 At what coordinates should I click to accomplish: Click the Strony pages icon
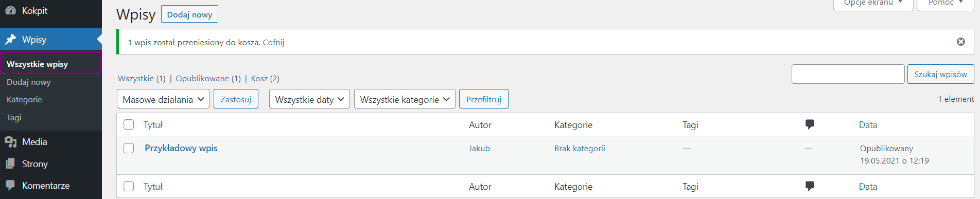(x=10, y=164)
